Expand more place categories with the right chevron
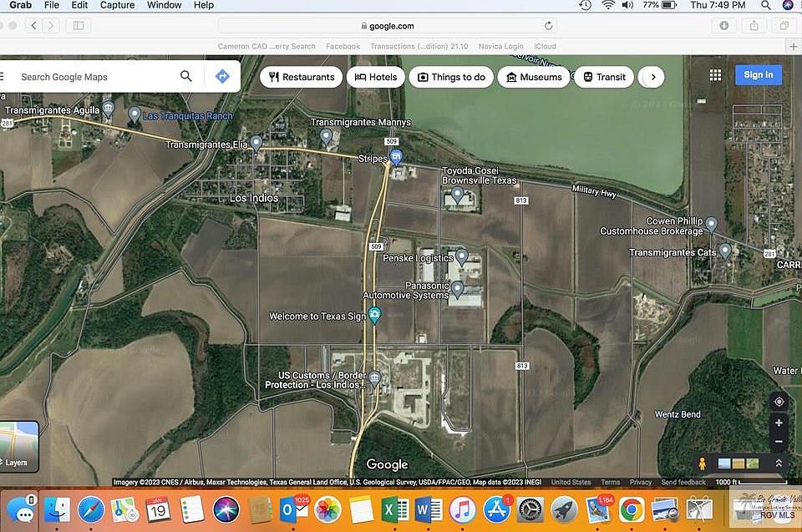This screenshot has width=802, height=532. (x=652, y=75)
